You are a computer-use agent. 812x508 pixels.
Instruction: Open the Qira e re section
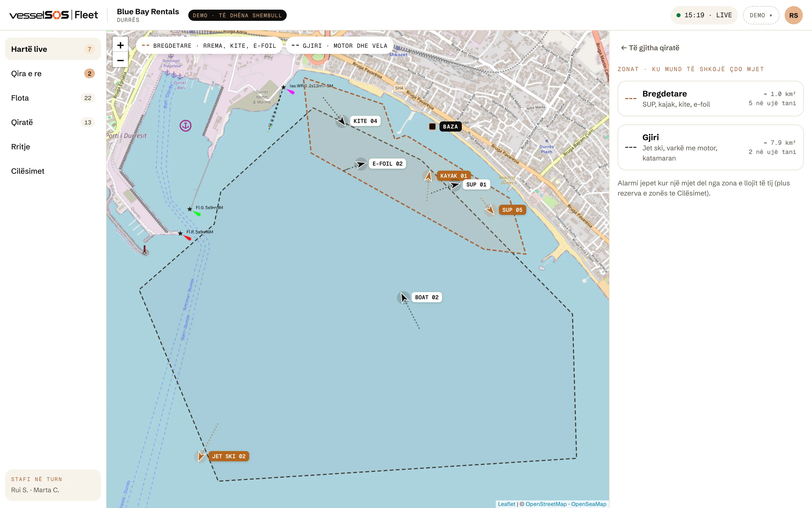click(x=53, y=74)
